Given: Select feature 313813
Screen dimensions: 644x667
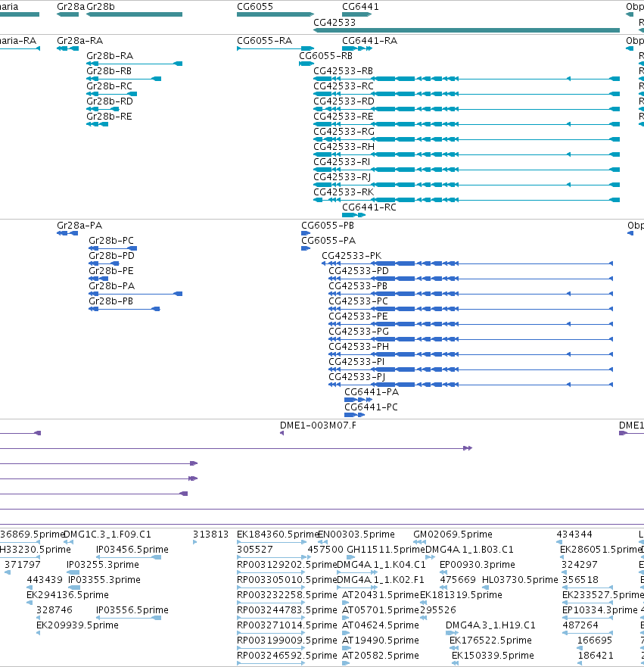Looking at the screenshot, I should pyautogui.click(x=194, y=542).
